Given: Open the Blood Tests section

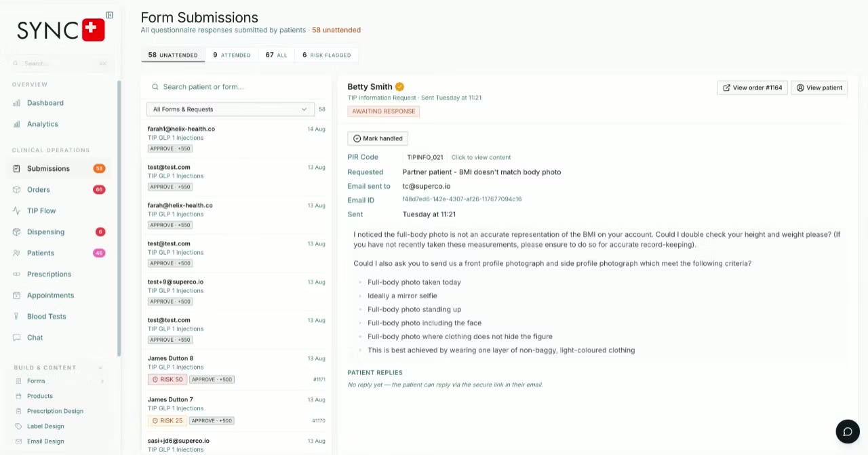Looking at the screenshot, I should (x=47, y=317).
